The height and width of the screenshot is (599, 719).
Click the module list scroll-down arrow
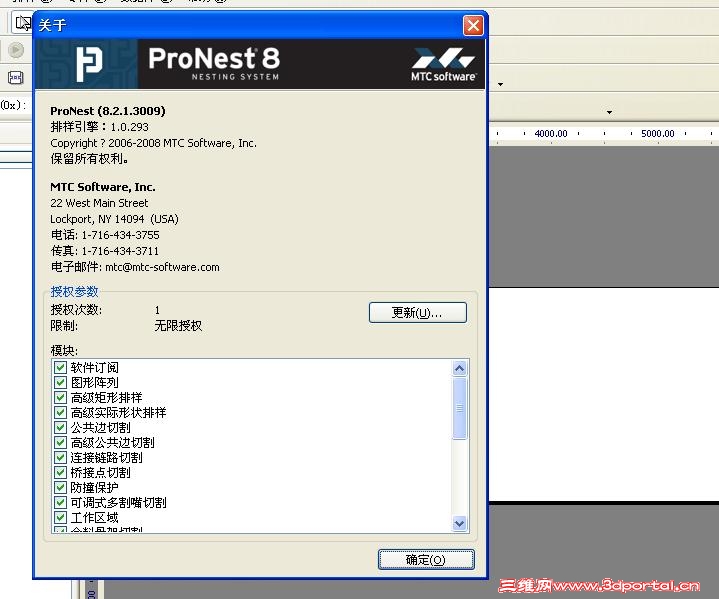coord(459,523)
